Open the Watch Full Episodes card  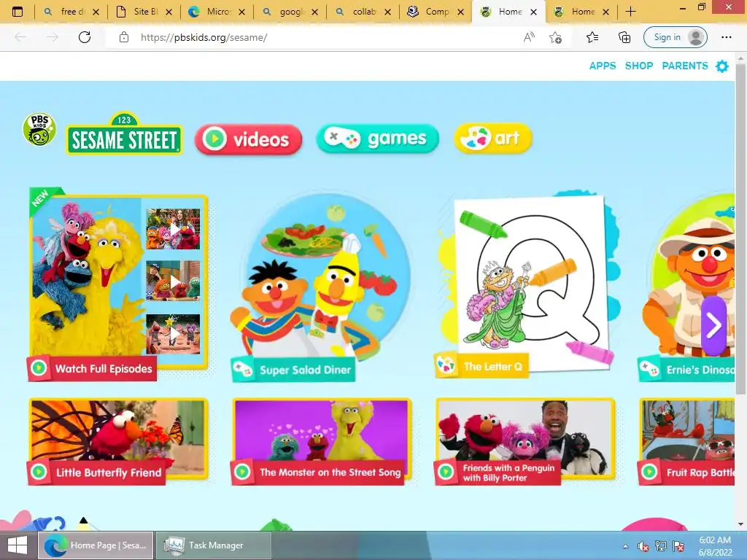(x=118, y=284)
